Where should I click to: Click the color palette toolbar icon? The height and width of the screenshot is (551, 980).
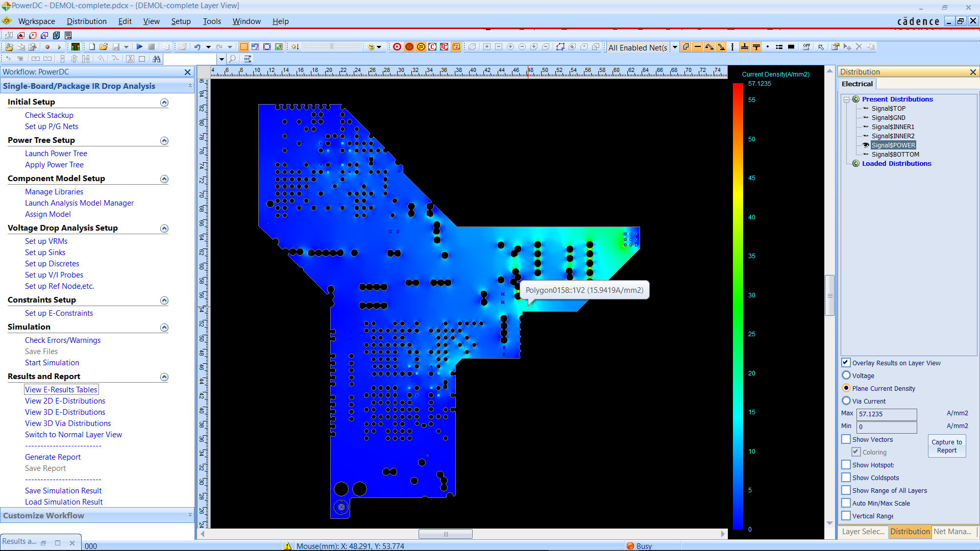tap(372, 46)
